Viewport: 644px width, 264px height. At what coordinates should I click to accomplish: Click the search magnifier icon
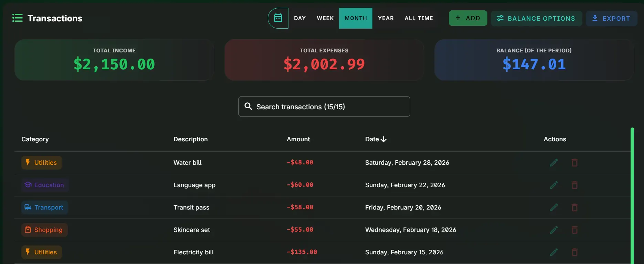(x=248, y=106)
